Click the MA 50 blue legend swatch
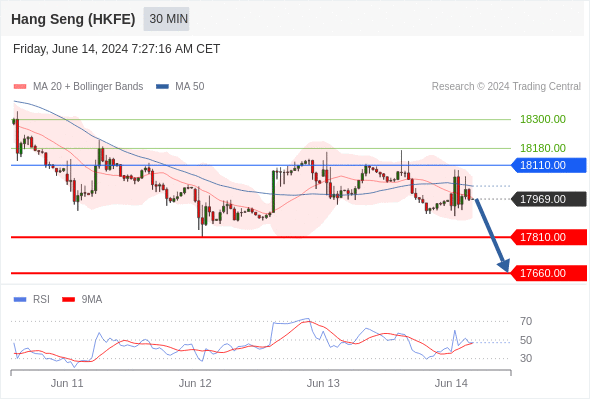Viewport: 590px width, 400px height. click(x=162, y=87)
